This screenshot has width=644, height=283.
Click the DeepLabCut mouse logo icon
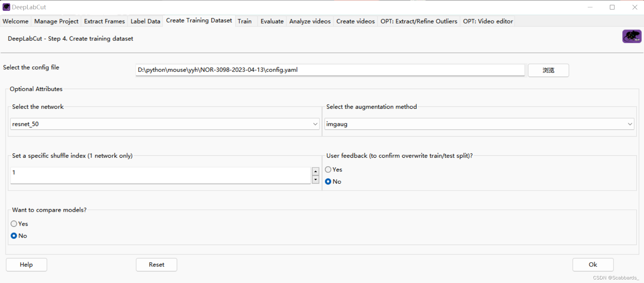click(x=632, y=36)
